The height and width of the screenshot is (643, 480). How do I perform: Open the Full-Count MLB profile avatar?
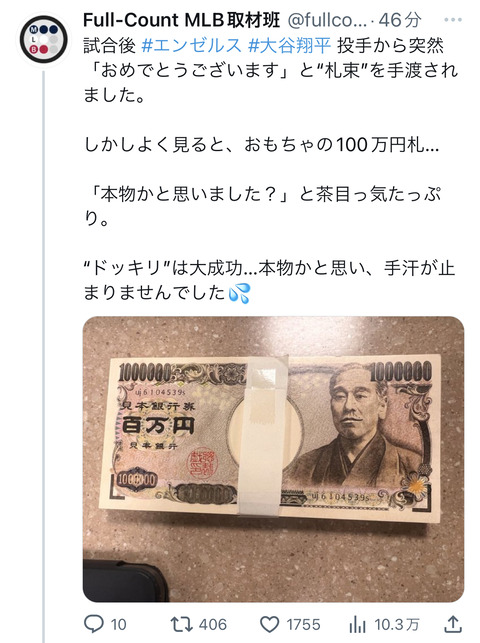pyautogui.click(x=43, y=39)
